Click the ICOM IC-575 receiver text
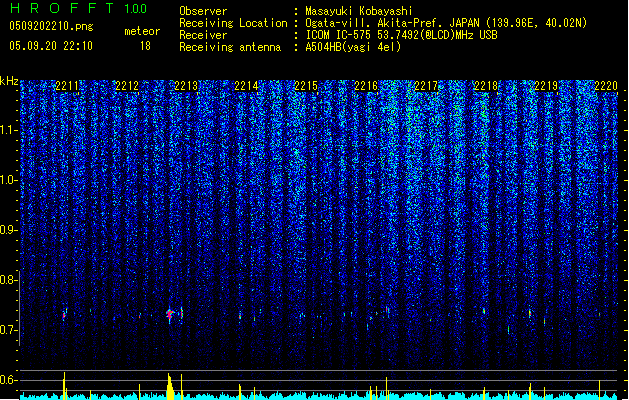 click(401, 35)
